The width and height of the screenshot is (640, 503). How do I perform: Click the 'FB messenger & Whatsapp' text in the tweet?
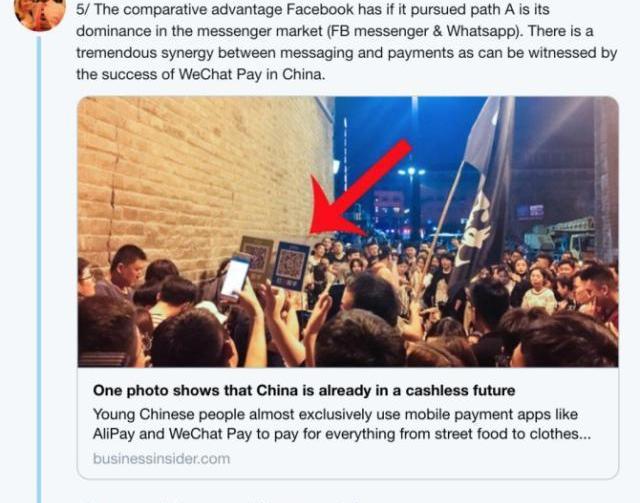point(423,31)
